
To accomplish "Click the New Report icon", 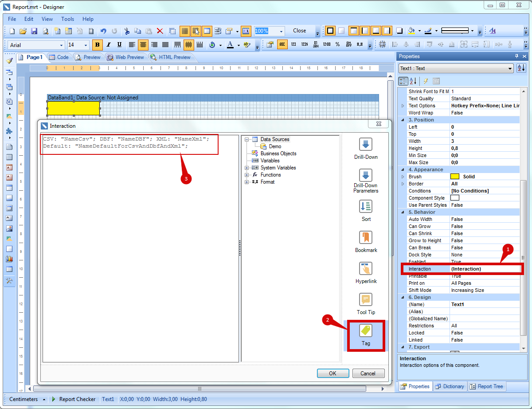I will click(12, 31).
